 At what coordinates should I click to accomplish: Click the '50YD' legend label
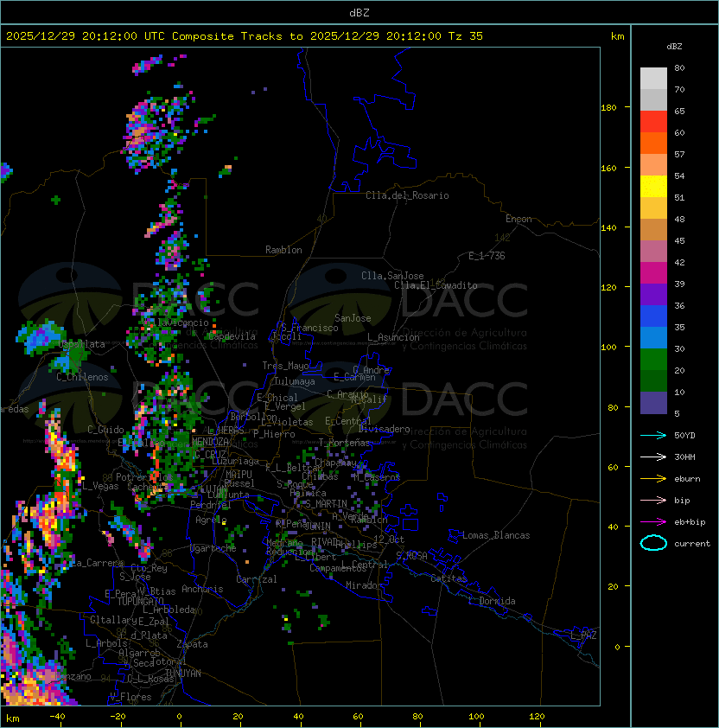(684, 436)
